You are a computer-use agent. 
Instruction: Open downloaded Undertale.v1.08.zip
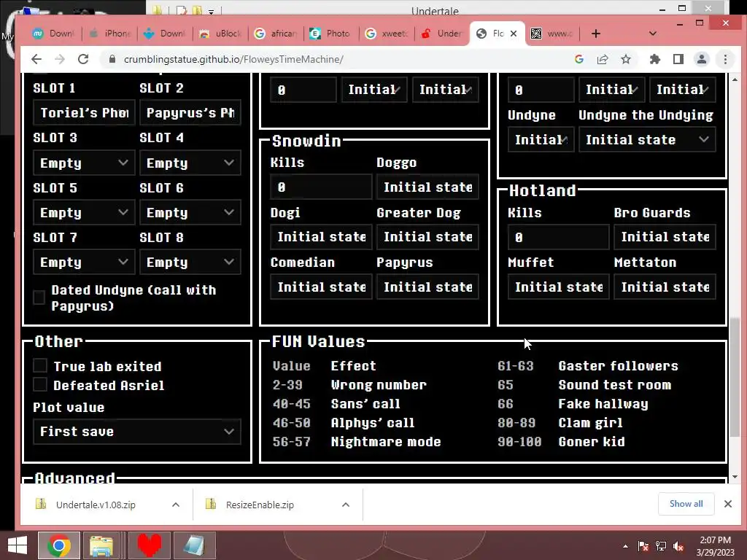point(96,505)
